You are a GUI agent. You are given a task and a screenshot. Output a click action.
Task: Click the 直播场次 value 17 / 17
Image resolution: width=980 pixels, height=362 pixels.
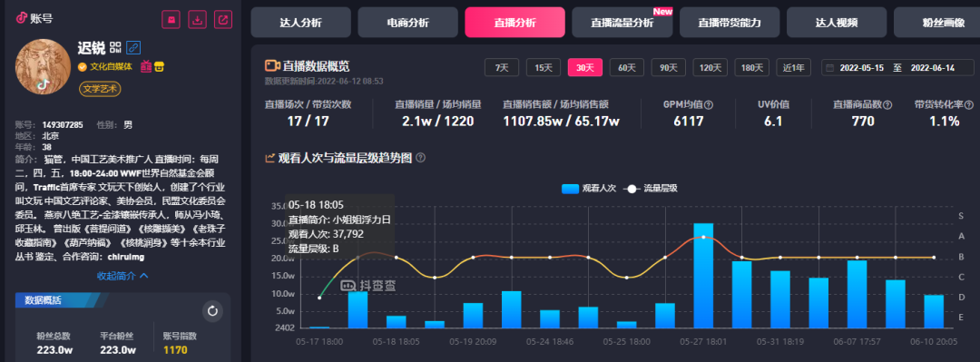point(308,122)
